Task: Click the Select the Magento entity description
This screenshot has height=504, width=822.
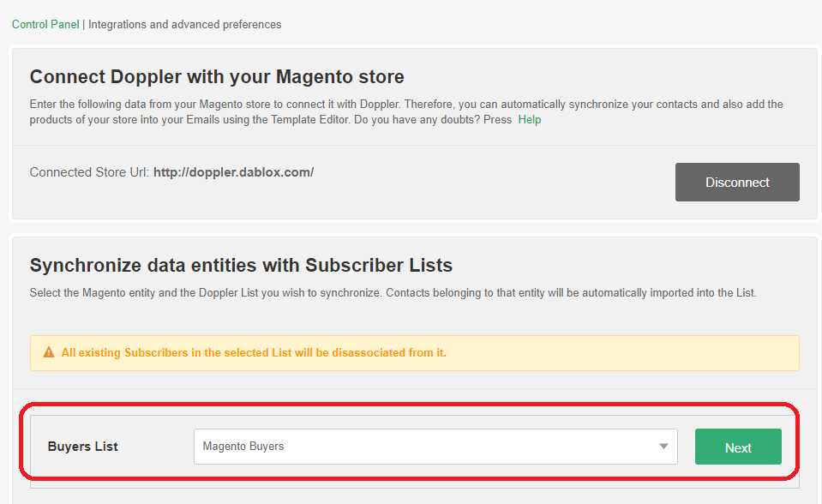Action: pyautogui.click(x=393, y=292)
